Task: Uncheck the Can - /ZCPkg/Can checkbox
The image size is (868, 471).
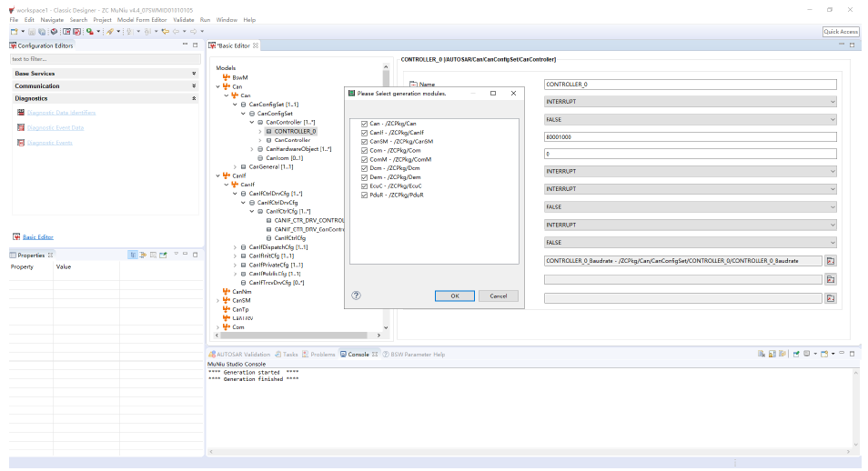Action: [x=364, y=124]
